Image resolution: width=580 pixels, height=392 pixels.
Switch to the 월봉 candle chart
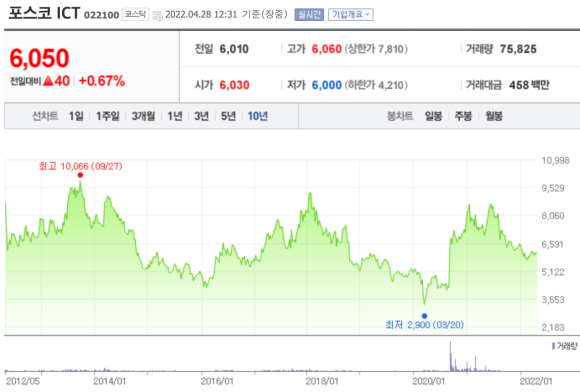(x=494, y=116)
